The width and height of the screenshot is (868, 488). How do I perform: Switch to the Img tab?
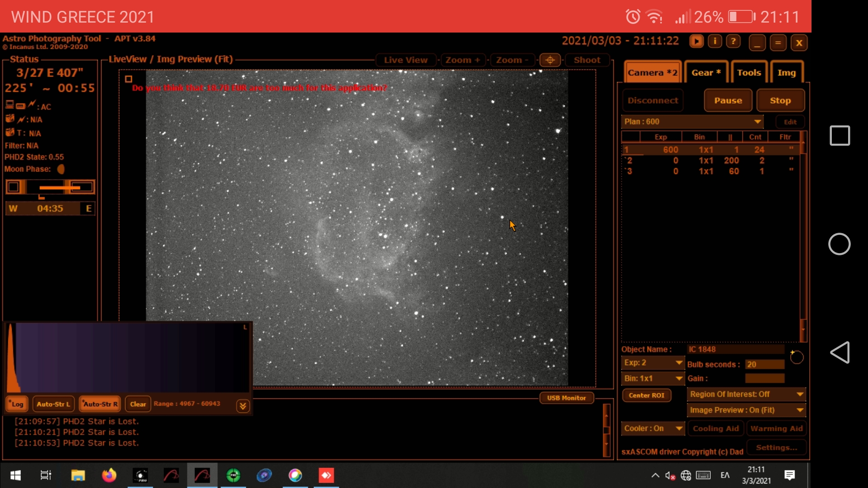tap(787, 72)
